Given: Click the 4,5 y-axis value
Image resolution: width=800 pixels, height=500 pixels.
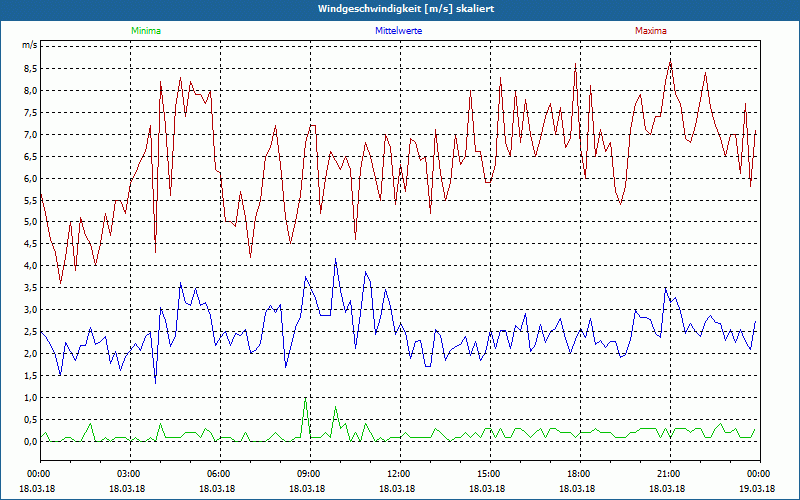Looking at the screenshot, I should [x=30, y=244].
